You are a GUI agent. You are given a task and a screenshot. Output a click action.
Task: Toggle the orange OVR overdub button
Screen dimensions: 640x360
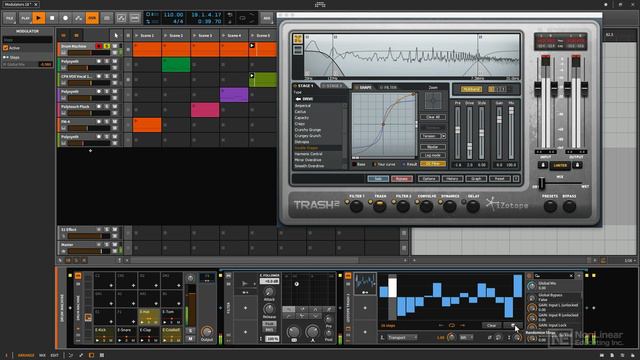click(x=92, y=18)
